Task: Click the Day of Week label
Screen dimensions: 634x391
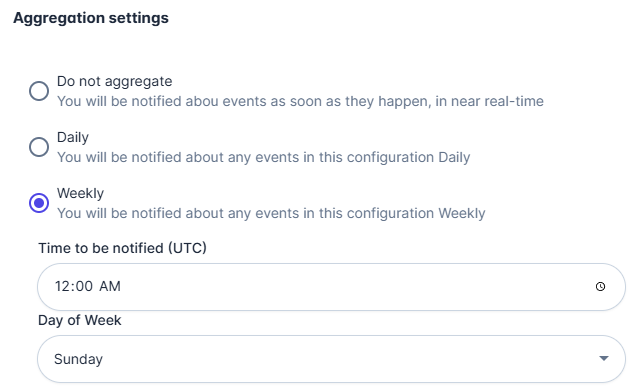Action: tap(80, 320)
